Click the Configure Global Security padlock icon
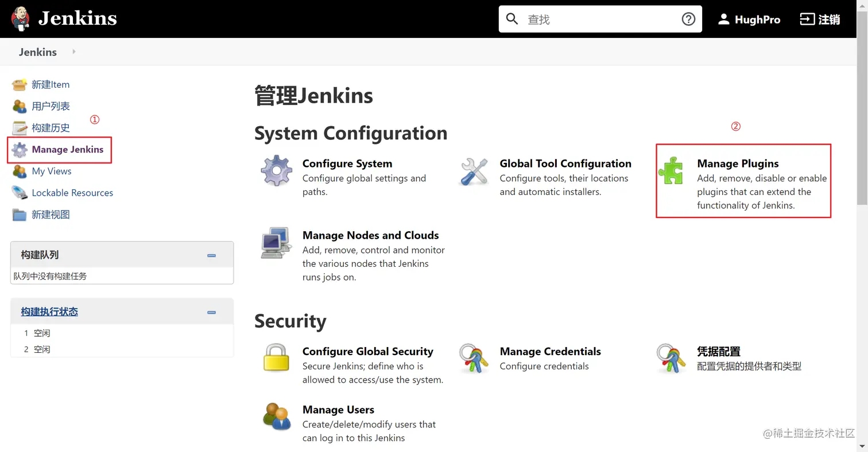Image resolution: width=868 pixels, height=452 pixels. pyautogui.click(x=276, y=358)
